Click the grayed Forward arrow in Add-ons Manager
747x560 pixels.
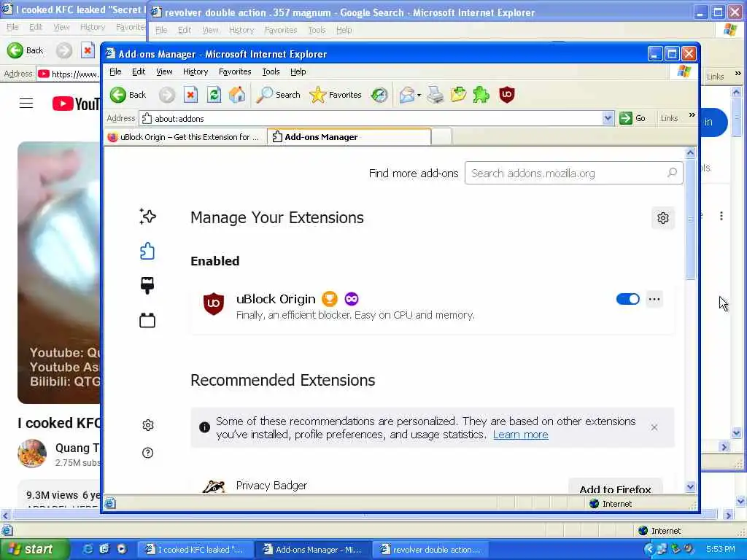167,95
